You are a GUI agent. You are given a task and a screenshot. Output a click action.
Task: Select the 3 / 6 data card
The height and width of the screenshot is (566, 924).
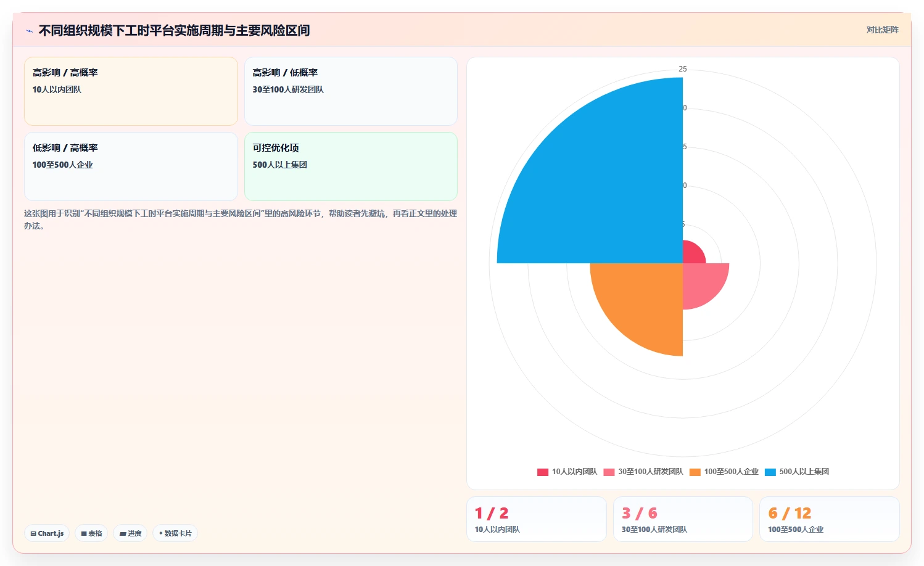pos(683,519)
